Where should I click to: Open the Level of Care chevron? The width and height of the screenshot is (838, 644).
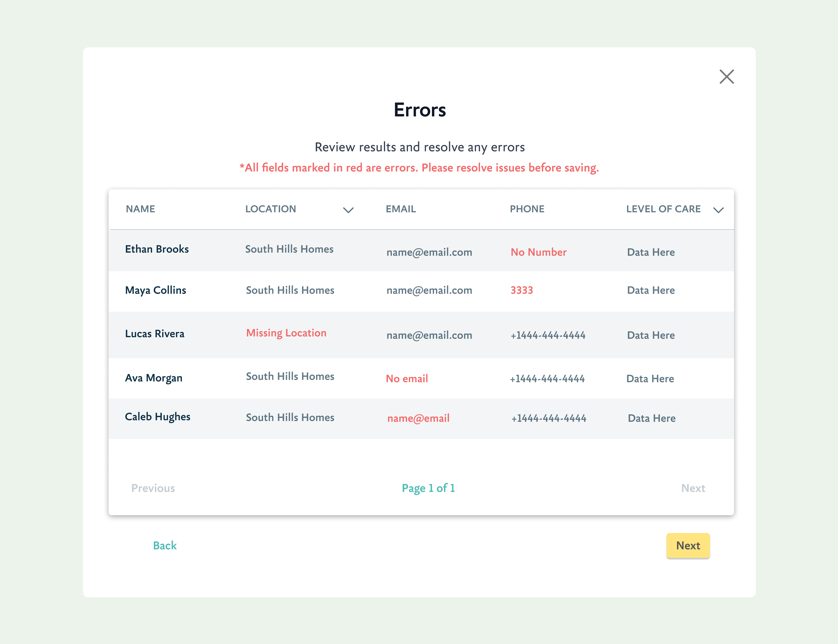coord(718,210)
